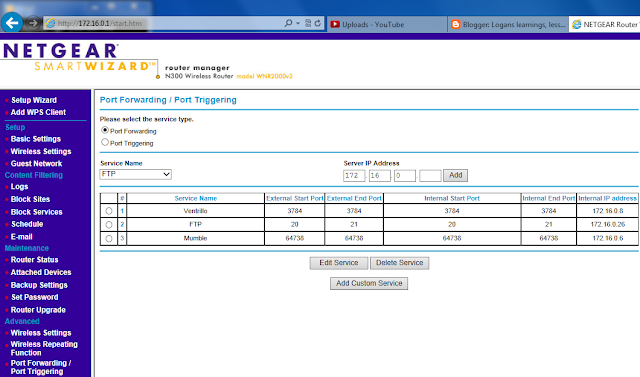Image resolution: width=640 pixels, height=377 pixels.
Task: Select the Port Forwarding radio button
Action: (x=105, y=130)
